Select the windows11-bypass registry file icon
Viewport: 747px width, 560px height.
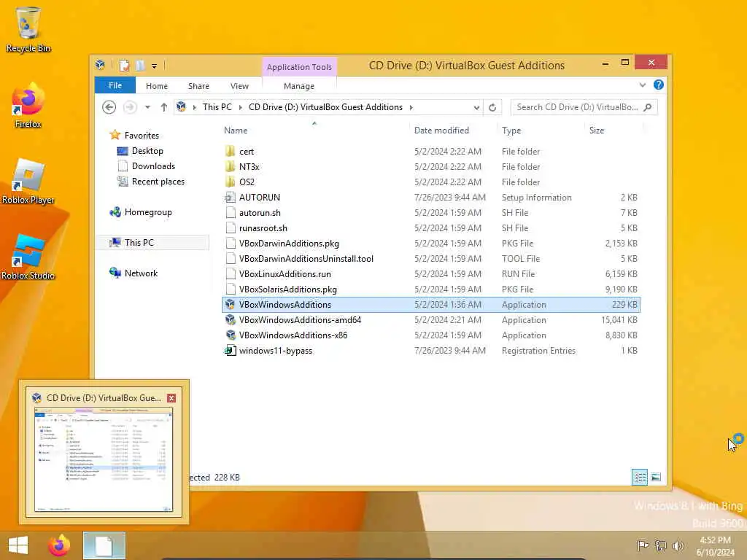click(x=230, y=351)
